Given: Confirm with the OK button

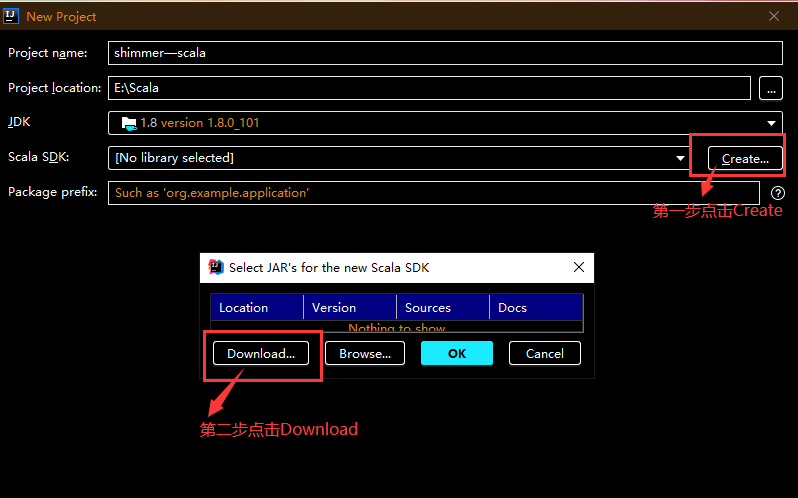Looking at the screenshot, I should click(457, 353).
